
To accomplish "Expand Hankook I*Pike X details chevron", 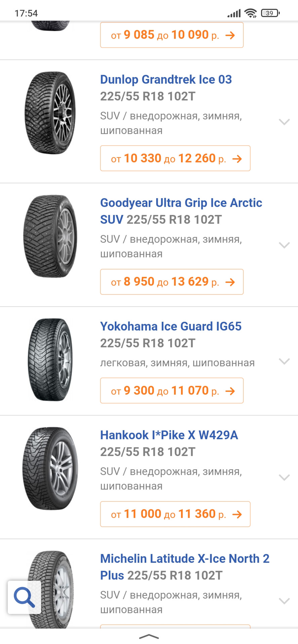I will [284, 478].
